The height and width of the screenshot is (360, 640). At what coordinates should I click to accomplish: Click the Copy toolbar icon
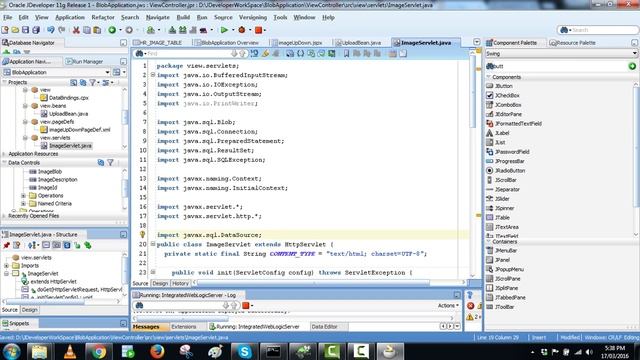point(87,30)
